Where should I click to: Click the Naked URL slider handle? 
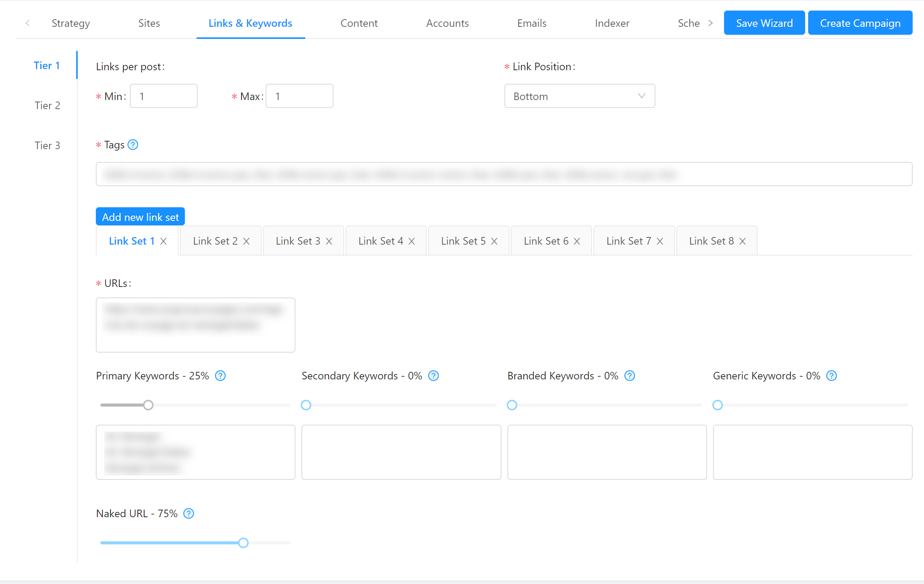point(243,542)
